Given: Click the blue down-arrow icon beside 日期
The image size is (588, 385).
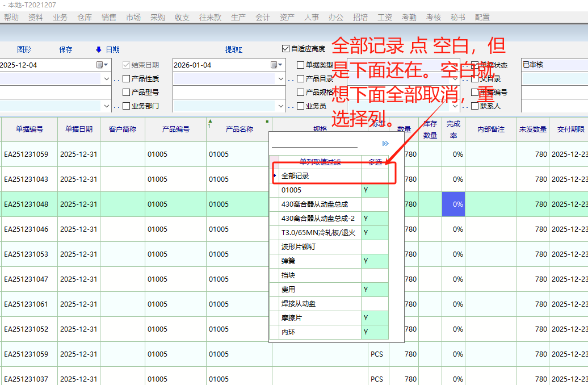Looking at the screenshot, I should [98, 49].
